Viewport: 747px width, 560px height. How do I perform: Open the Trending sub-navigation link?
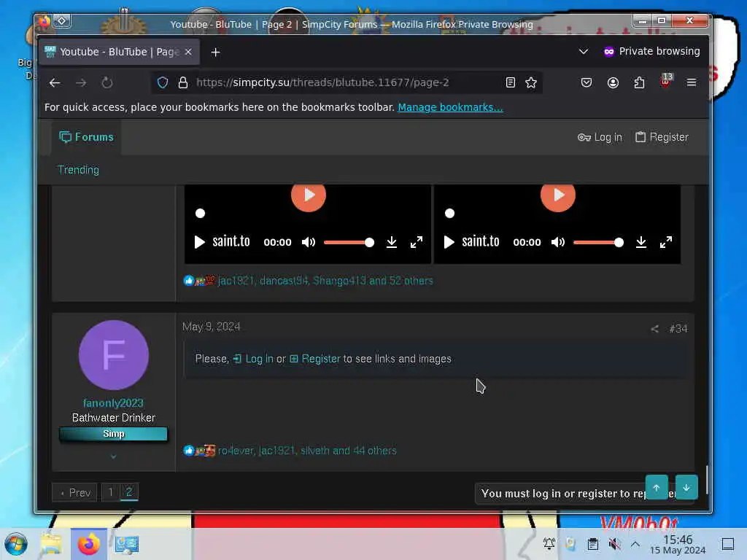(78, 170)
